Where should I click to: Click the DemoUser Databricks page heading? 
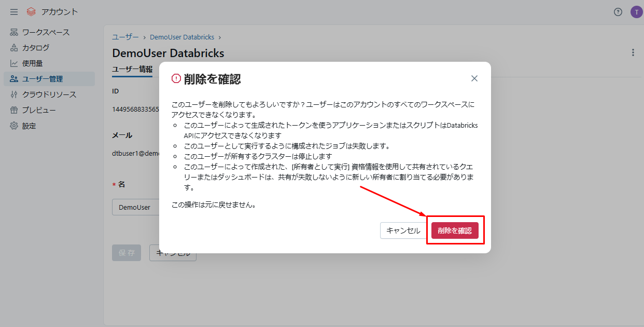coord(168,53)
